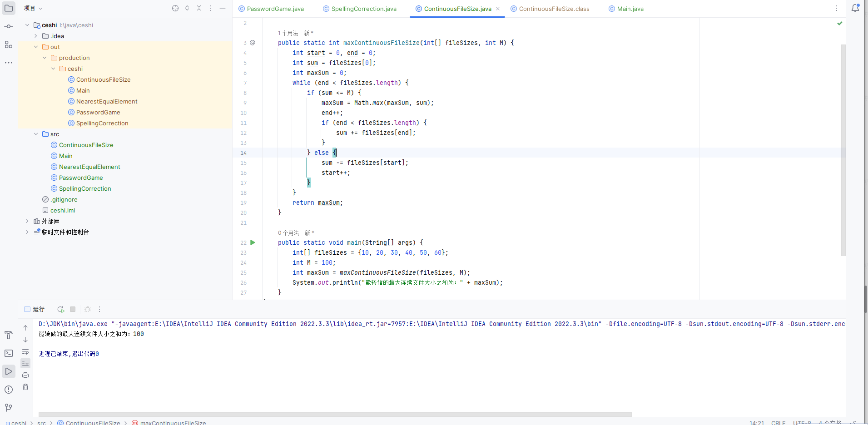
Task: Open the Problems tool window icon
Action: (9, 390)
